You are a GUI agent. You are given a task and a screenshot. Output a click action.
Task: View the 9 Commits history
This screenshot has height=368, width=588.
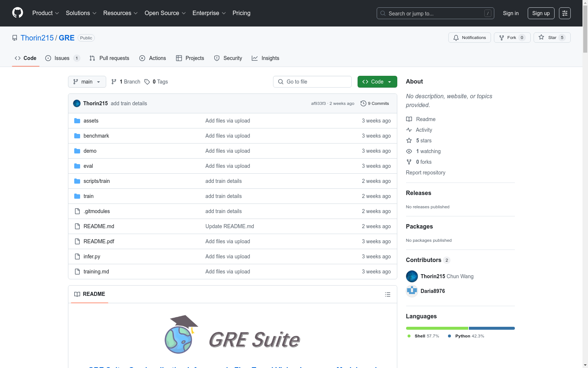[x=375, y=103]
